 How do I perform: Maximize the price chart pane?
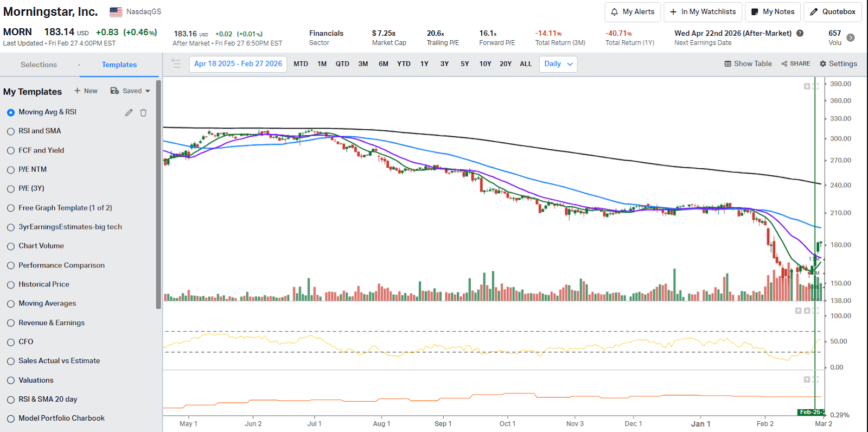click(x=815, y=86)
